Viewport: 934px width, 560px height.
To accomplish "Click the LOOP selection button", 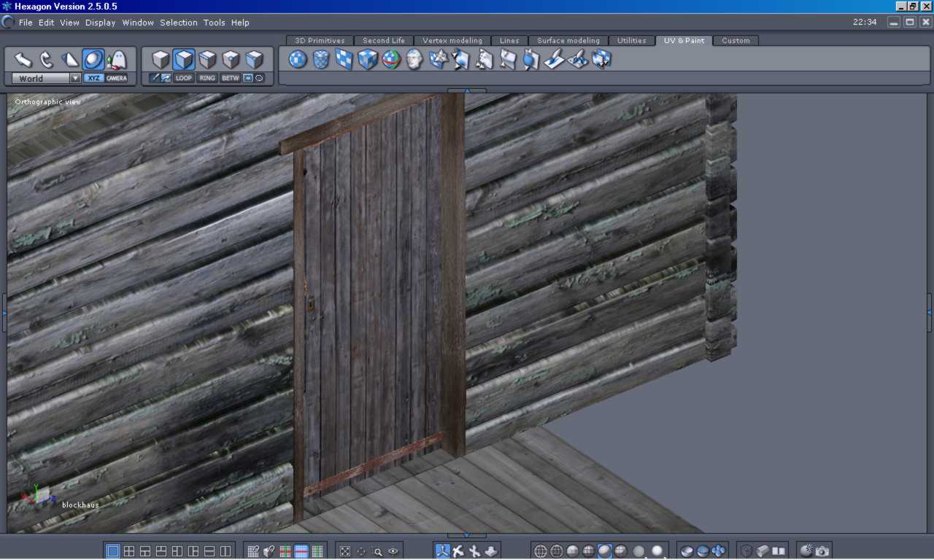I will click(184, 78).
